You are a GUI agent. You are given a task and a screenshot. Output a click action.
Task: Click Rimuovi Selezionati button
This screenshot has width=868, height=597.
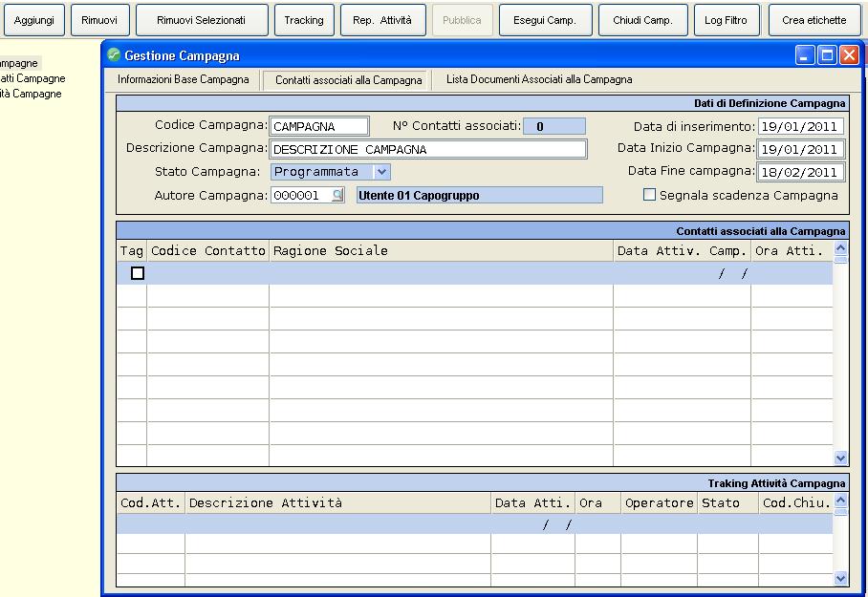[x=202, y=20]
